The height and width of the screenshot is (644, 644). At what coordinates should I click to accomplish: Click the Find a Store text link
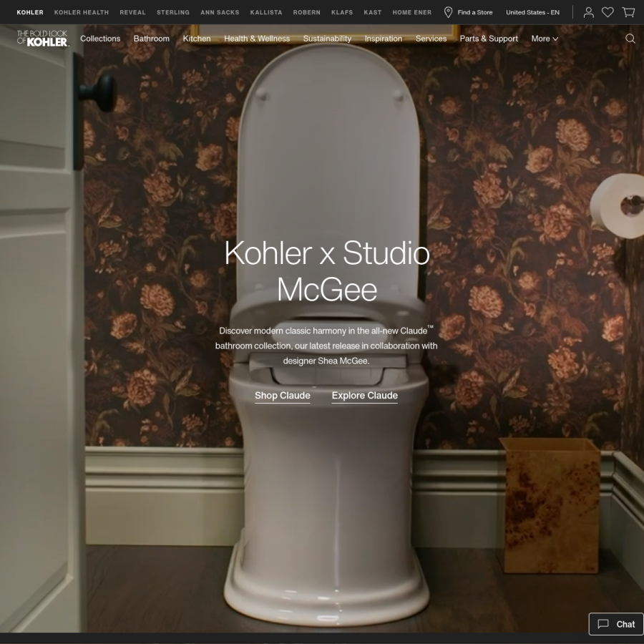475,12
